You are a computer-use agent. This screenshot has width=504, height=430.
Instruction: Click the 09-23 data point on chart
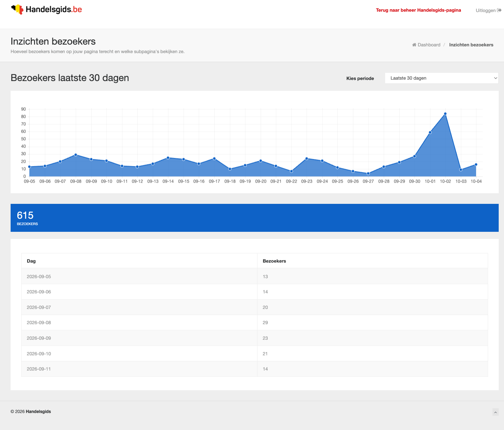click(x=307, y=159)
